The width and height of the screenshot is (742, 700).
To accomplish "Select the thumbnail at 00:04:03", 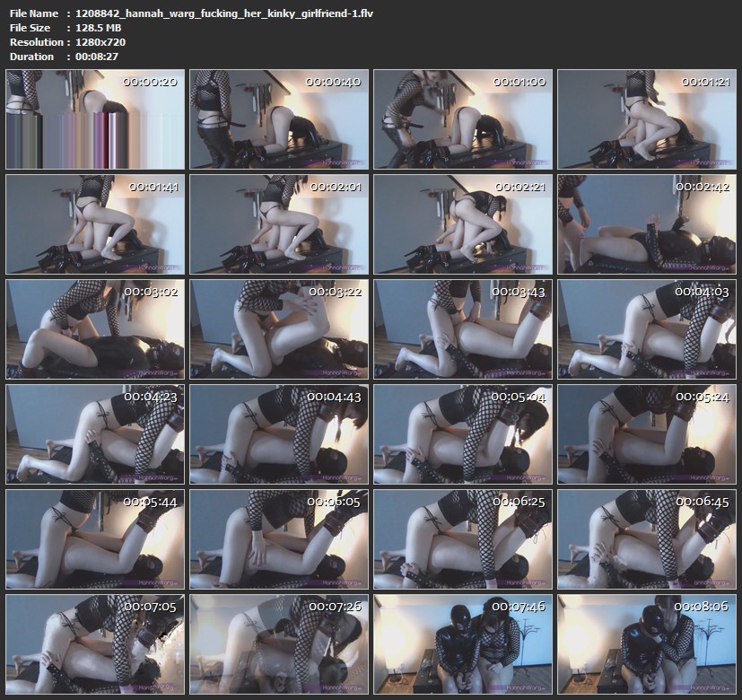I will click(x=646, y=328).
